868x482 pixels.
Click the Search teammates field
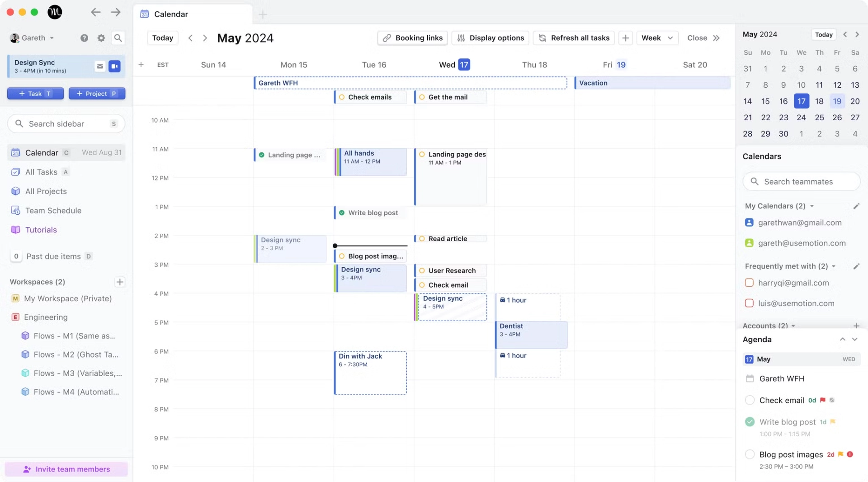801,182
